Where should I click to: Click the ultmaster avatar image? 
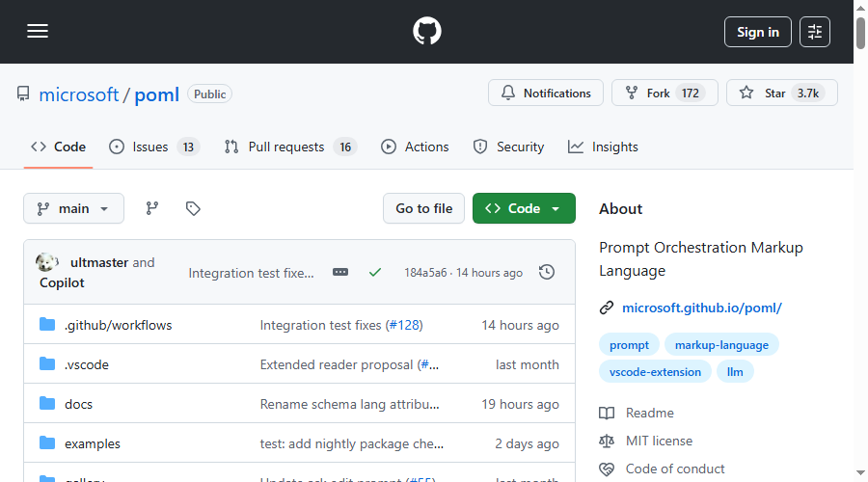coord(47,262)
